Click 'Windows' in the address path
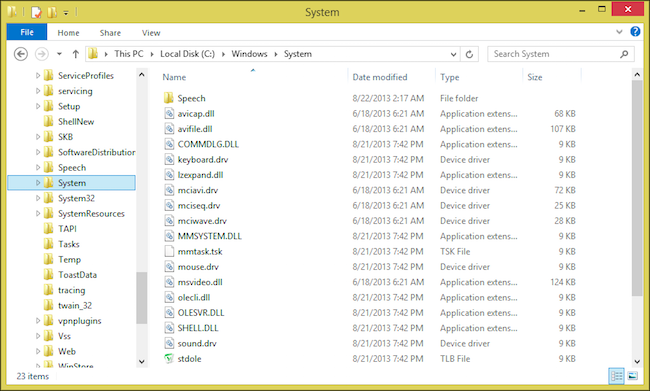Screen dimensions: 650x391 click(x=249, y=54)
